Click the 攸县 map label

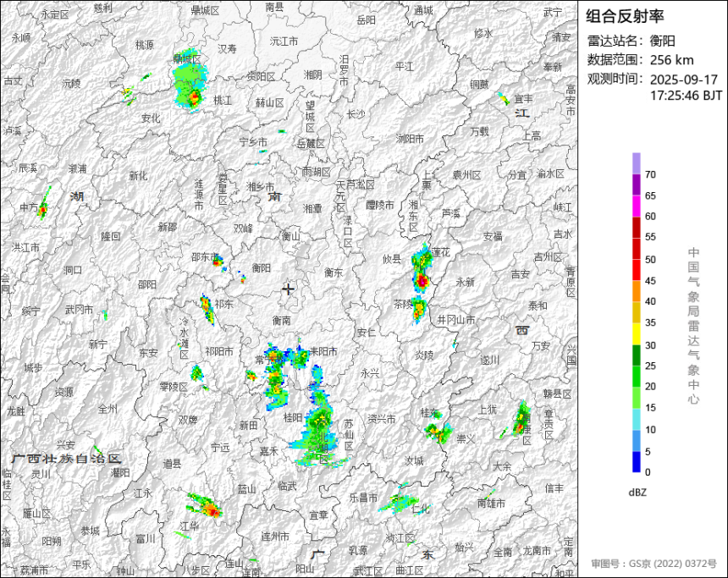[392, 259]
